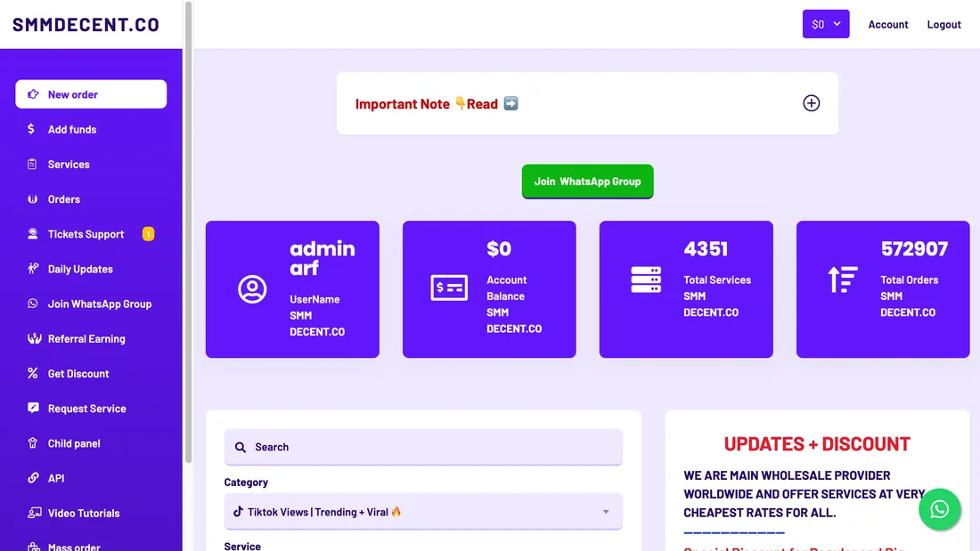
Task: Click the clipboard icon beside Services
Action: (x=32, y=164)
